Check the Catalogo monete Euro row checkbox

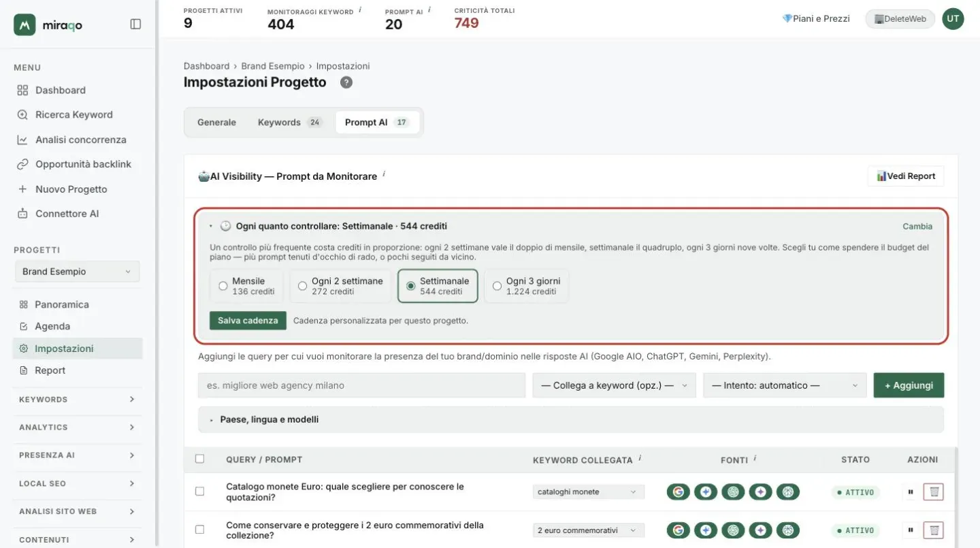tap(200, 491)
